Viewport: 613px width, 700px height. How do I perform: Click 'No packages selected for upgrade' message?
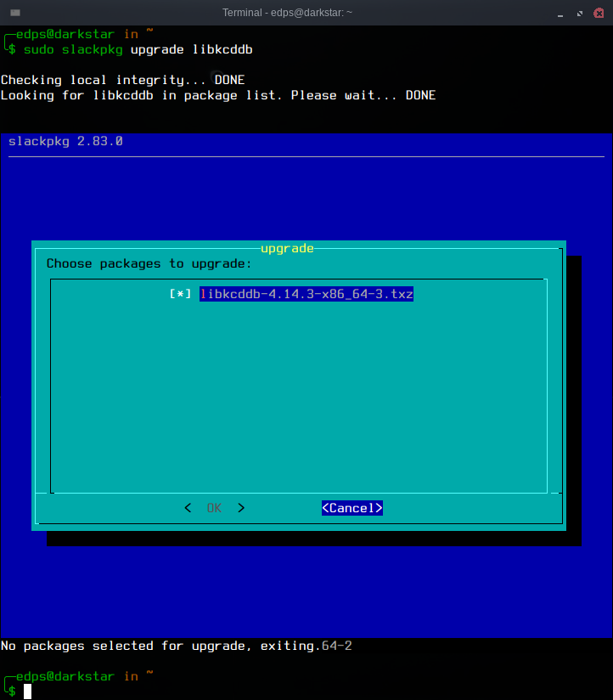click(x=160, y=646)
